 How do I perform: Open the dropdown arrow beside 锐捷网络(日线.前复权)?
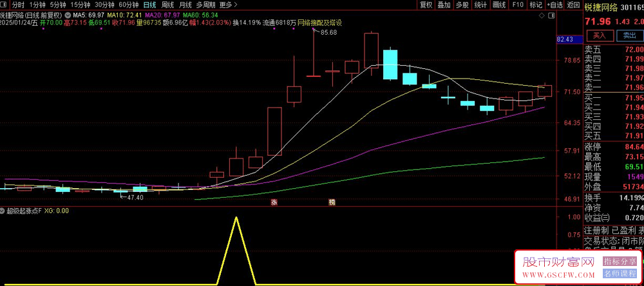66,15
